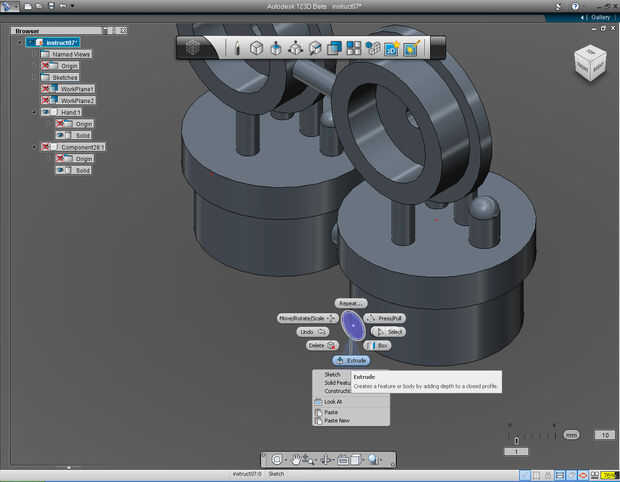Select the 2D drawing star tool
The image size is (620, 482).
(x=392, y=48)
